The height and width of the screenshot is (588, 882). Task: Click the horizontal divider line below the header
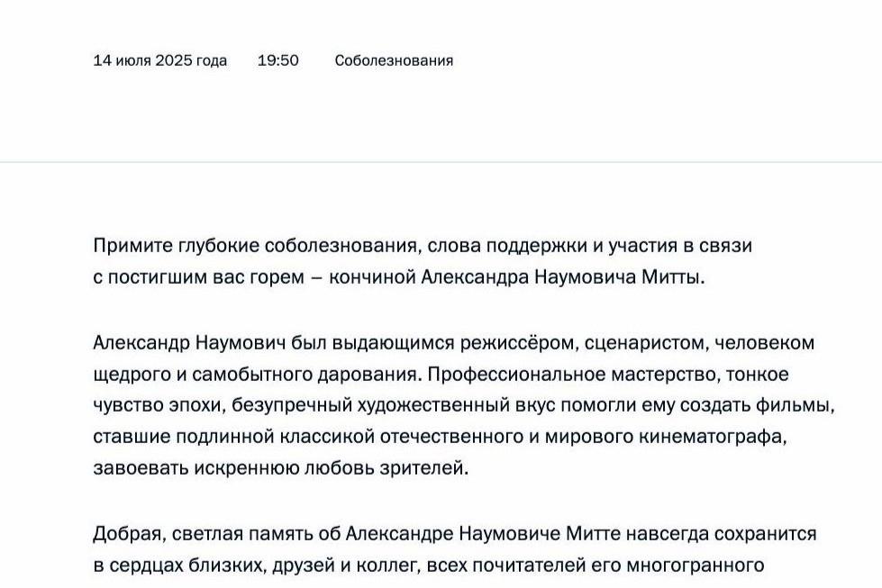tap(441, 162)
